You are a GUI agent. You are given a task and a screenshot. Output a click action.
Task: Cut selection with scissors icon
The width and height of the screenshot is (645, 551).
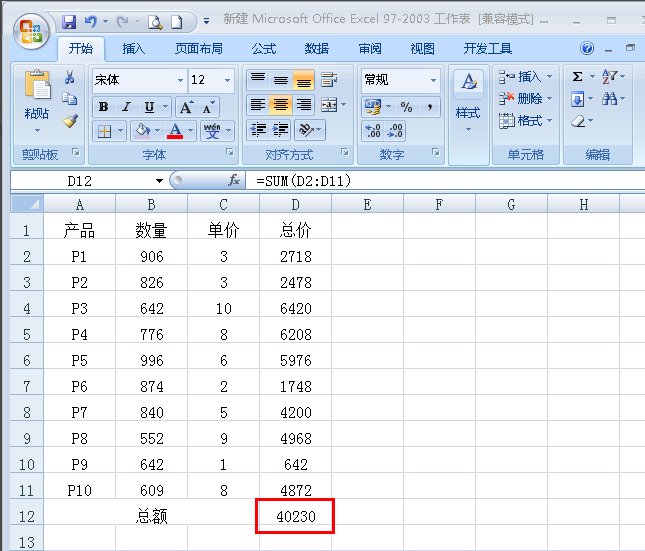coord(70,77)
